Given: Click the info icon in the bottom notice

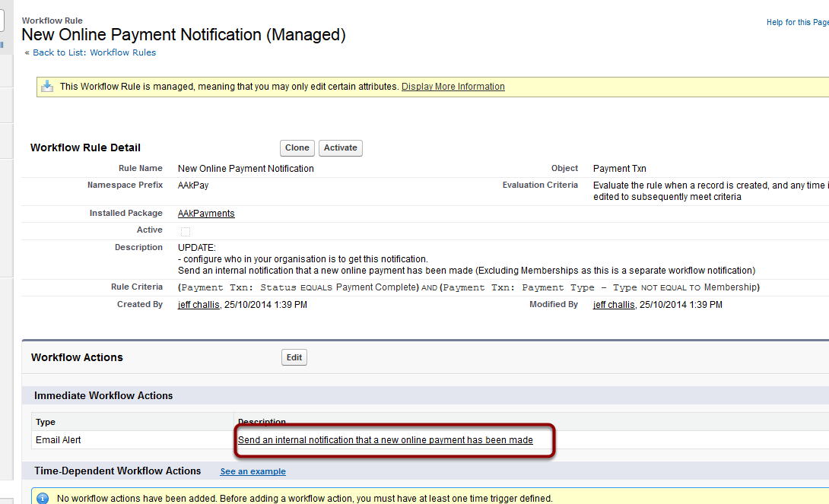Looking at the screenshot, I should pyautogui.click(x=43, y=498).
